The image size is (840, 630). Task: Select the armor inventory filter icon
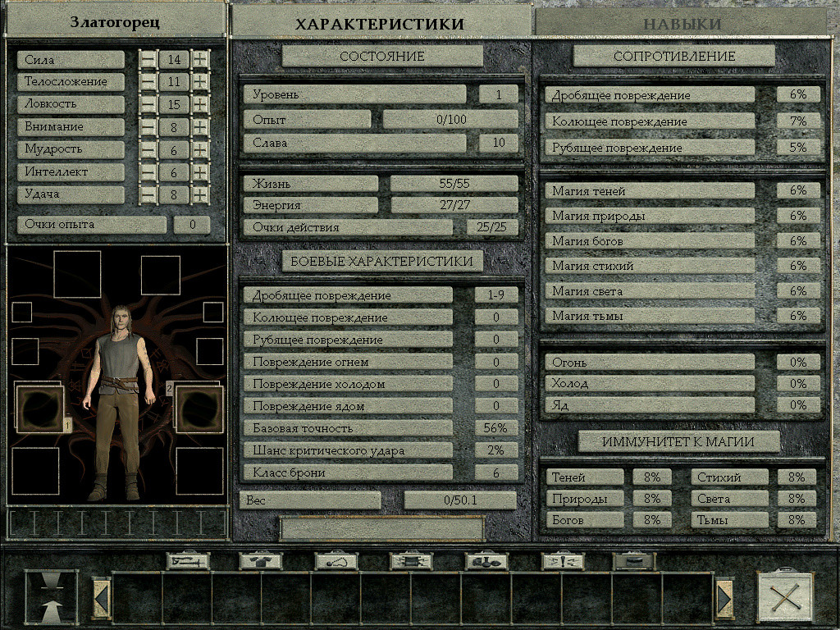(261, 561)
